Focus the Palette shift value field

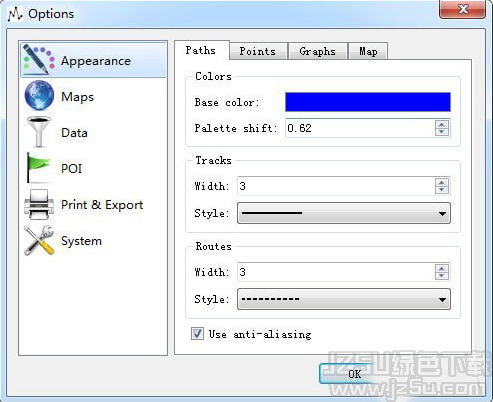click(360, 128)
